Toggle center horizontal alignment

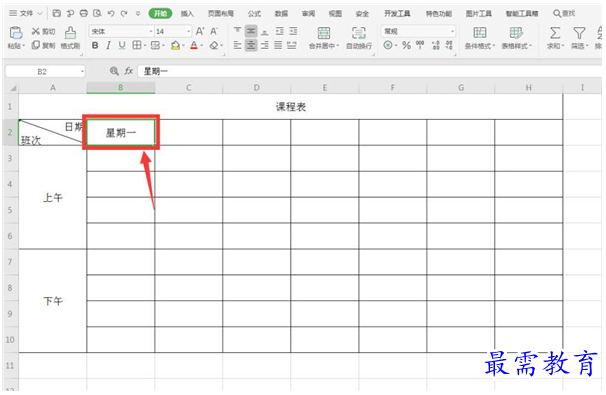pyautogui.click(x=251, y=46)
